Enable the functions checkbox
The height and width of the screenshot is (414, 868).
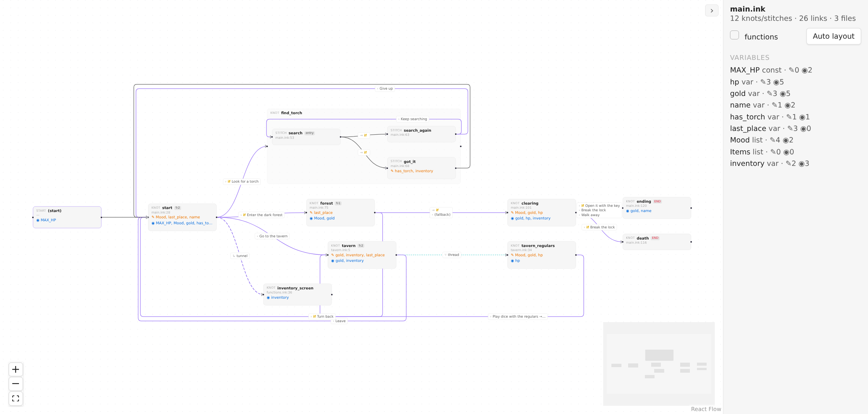[x=734, y=35]
